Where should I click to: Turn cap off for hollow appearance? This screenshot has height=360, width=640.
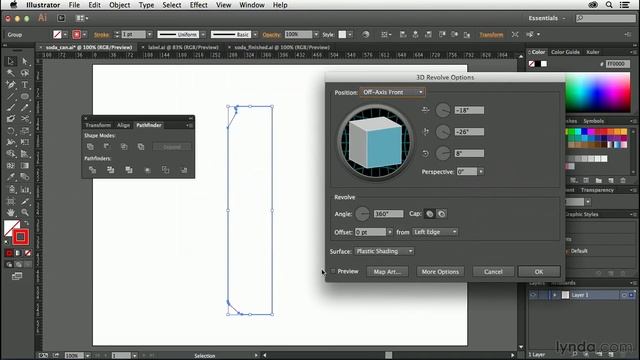tap(442, 213)
